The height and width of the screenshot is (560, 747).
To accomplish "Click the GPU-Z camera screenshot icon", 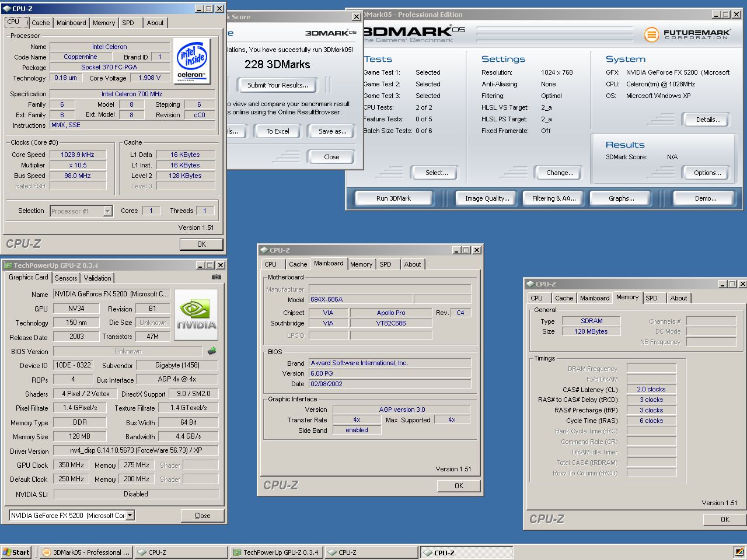I will [x=216, y=277].
